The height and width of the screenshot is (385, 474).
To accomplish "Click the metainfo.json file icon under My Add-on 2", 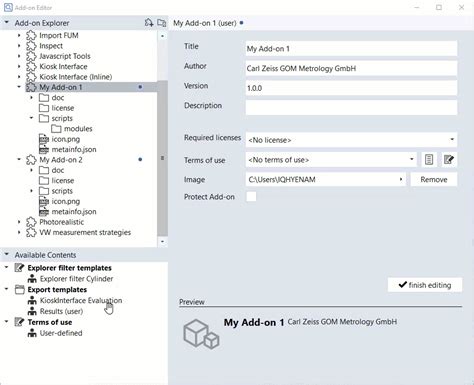I will click(44, 212).
